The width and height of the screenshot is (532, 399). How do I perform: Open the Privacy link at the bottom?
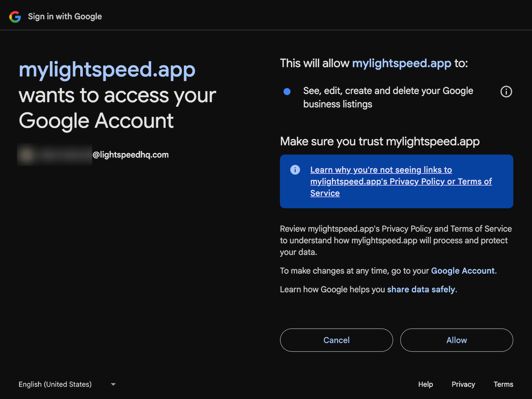463,384
